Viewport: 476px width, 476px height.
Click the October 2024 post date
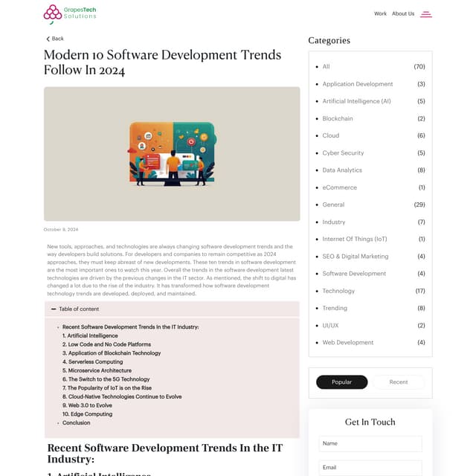pyautogui.click(x=61, y=230)
